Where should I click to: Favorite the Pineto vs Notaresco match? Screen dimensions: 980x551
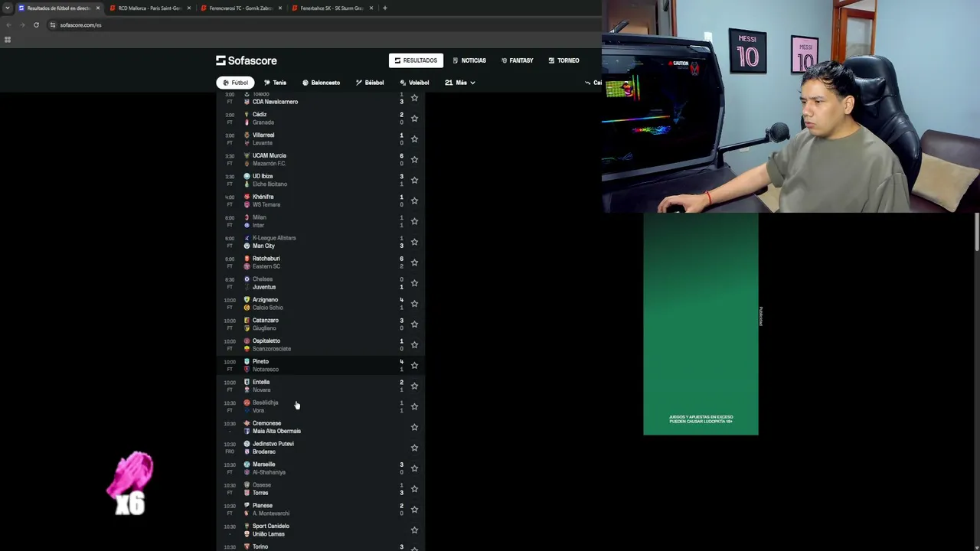414,366
